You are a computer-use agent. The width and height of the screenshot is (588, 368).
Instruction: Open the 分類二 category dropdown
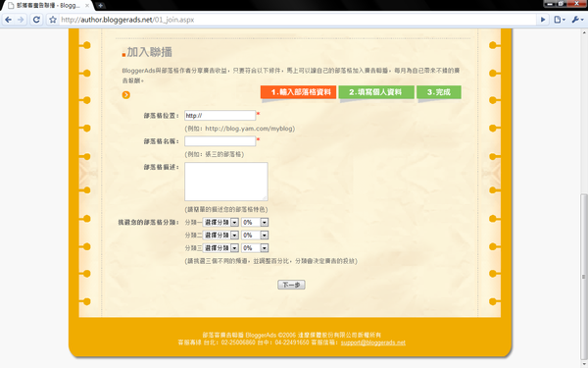pyautogui.click(x=220, y=236)
